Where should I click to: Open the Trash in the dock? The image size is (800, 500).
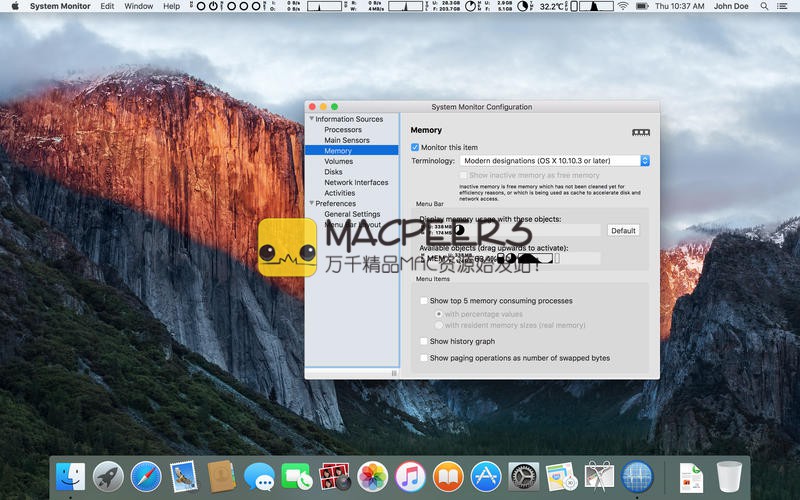coord(729,476)
